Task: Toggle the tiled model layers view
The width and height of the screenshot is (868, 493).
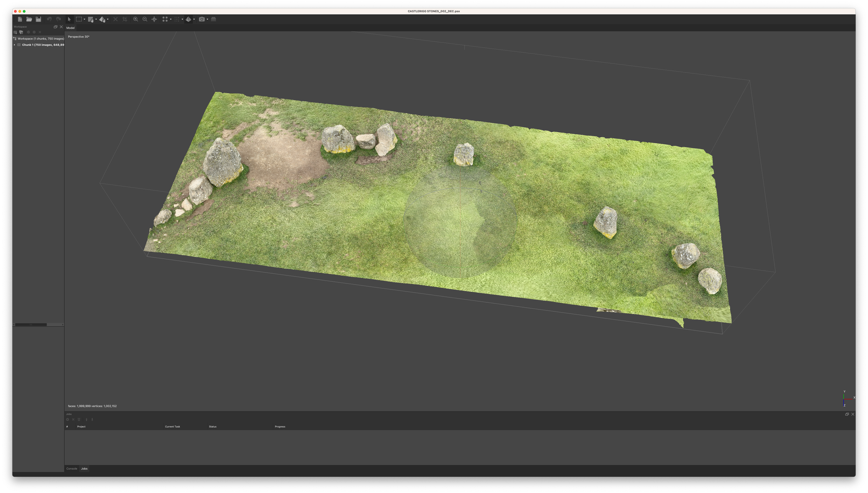Action: click(x=214, y=19)
